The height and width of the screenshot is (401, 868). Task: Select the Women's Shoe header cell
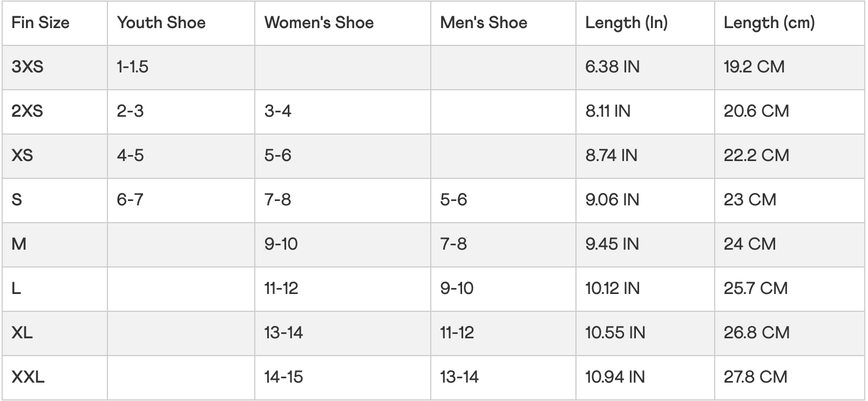319,23
